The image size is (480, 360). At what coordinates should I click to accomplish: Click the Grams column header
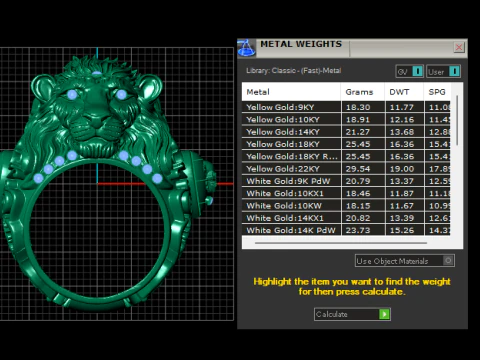(363, 92)
